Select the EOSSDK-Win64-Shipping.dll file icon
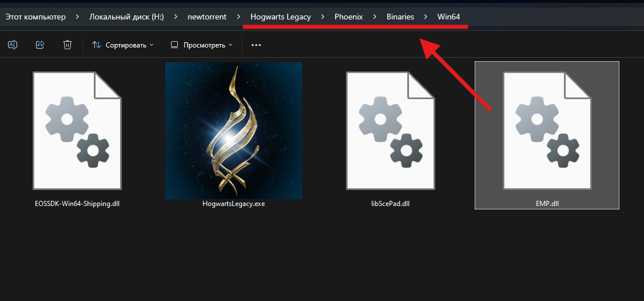644x301 pixels. (77, 131)
